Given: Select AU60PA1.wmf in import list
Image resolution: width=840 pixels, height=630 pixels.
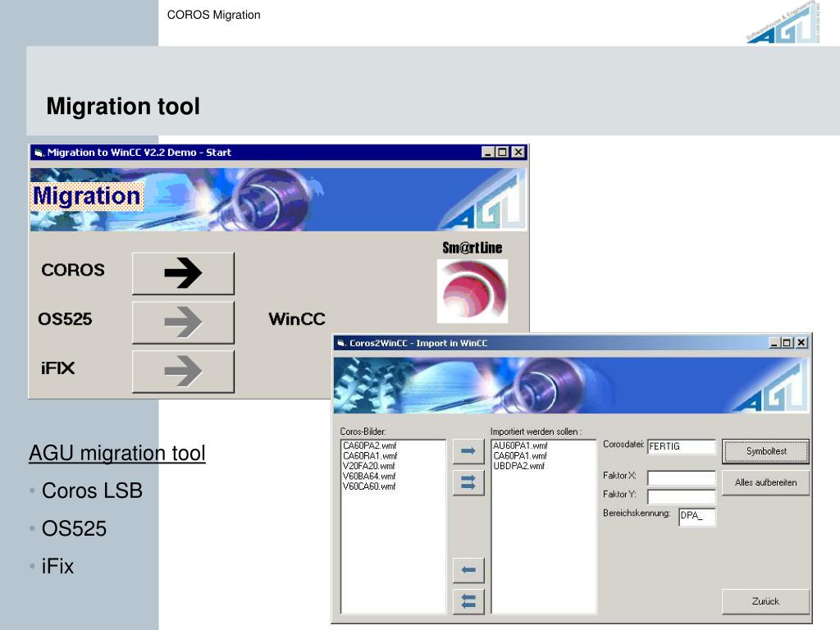Looking at the screenshot, I should (x=520, y=445).
